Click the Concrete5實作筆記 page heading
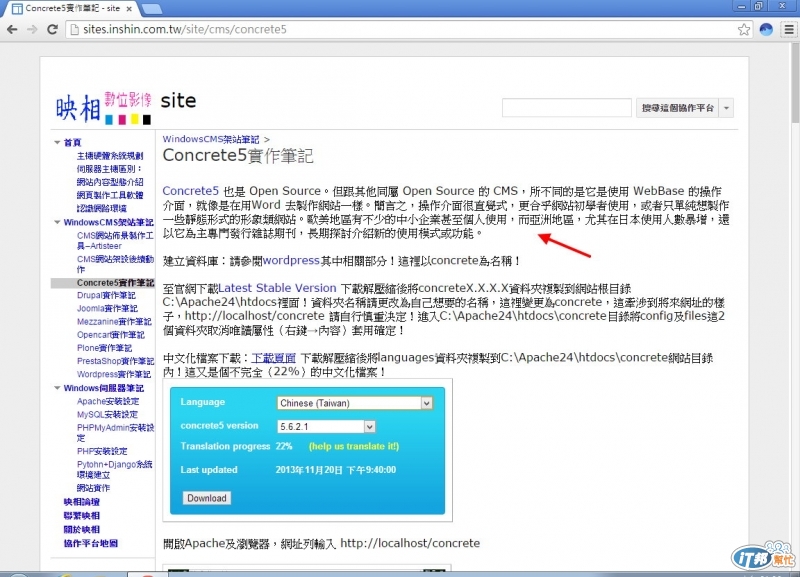 pos(238,156)
